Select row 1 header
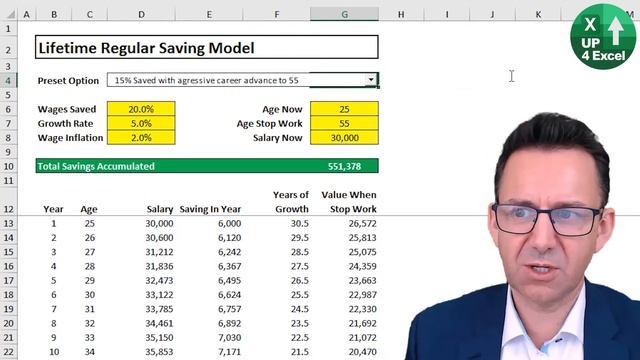 click(9, 29)
